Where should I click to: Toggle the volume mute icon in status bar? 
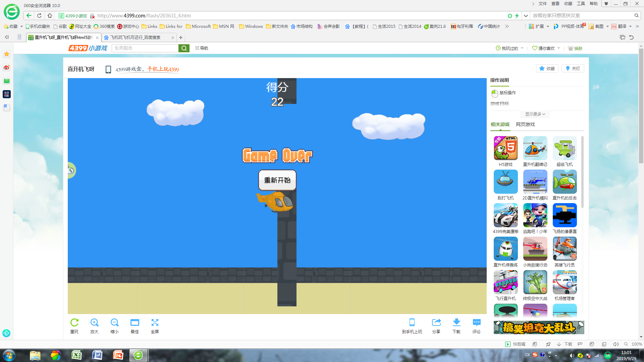click(615, 344)
